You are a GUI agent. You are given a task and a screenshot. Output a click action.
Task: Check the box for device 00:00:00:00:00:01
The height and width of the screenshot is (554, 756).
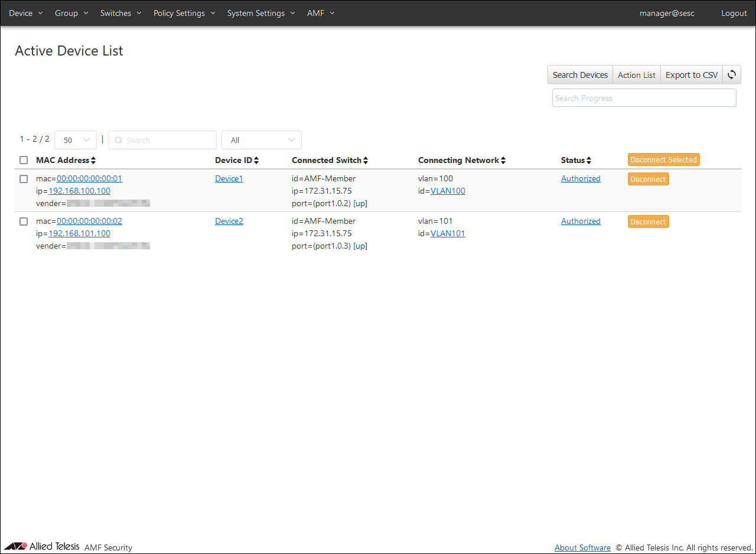24,179
